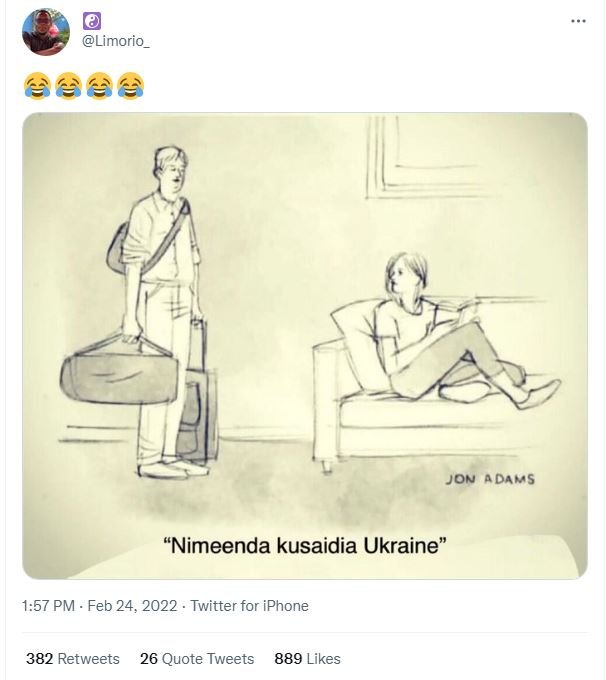Click the standing man's face
Screen dimensions: 606x680
click(172, 168)
